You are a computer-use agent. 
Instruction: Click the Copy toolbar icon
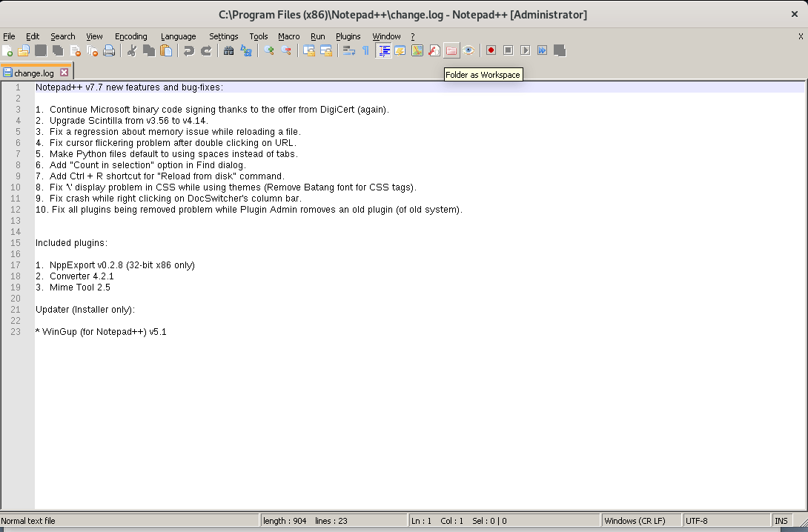click(149, 50)
